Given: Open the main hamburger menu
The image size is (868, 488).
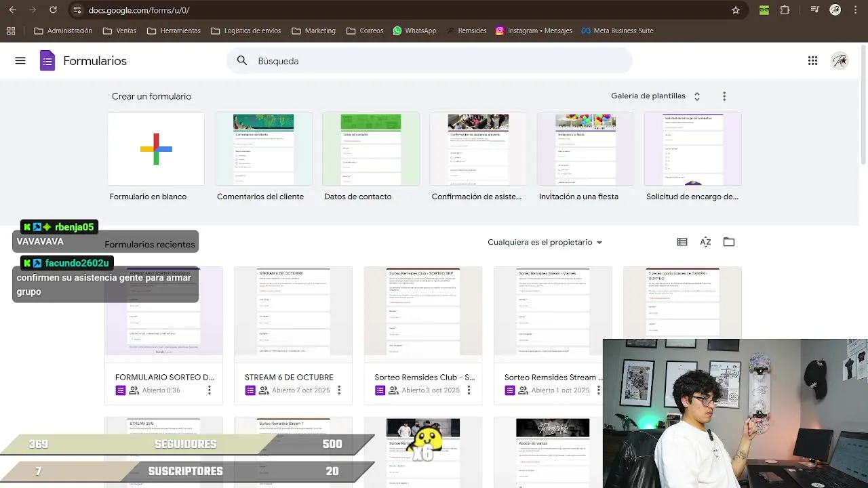Looking at the screenshot, I should pyautogui.click(x=20, y=61).
